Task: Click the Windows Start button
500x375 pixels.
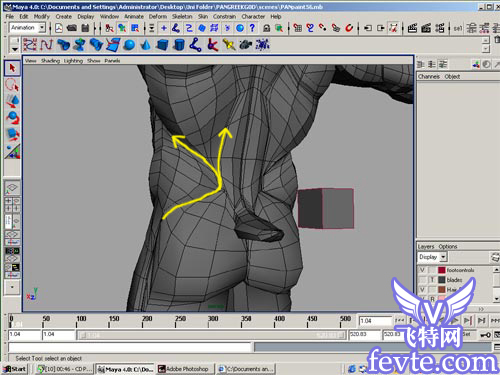Action: pos(15,369)
